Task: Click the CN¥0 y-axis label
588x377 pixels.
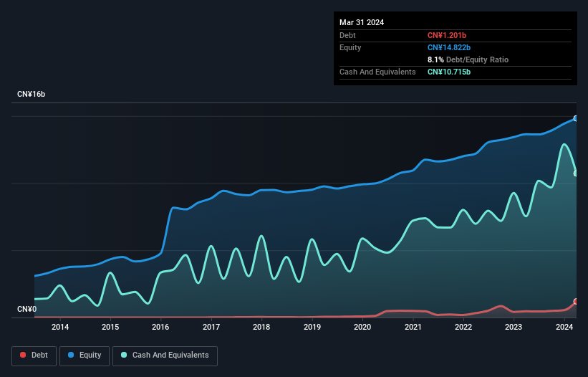Action: coord(26,310)
